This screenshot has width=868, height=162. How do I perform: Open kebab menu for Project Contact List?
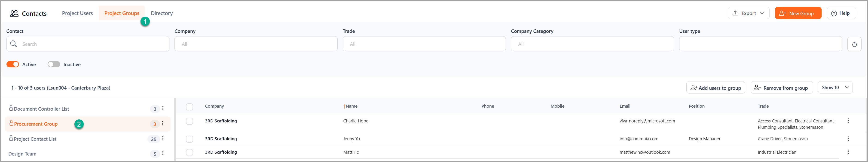[163, 138]
